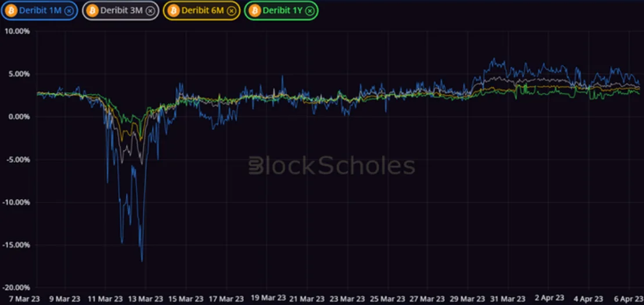Click the 29 Mar 23 date label
This screenshot has width=644, height=305.
[x=468, y=299]
